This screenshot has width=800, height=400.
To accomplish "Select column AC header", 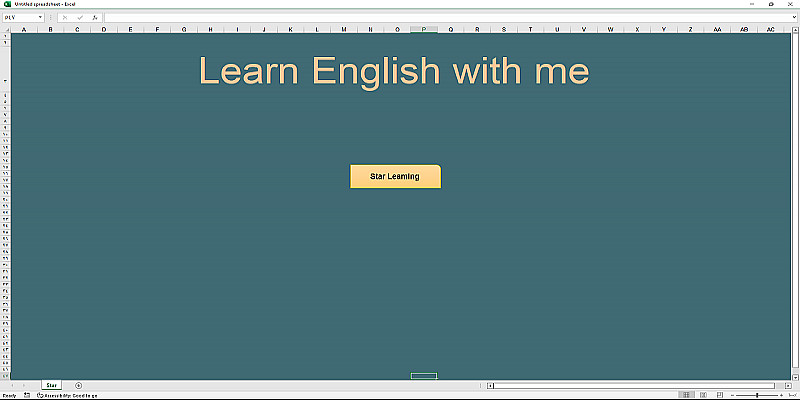I will click(x=770, y=30).
